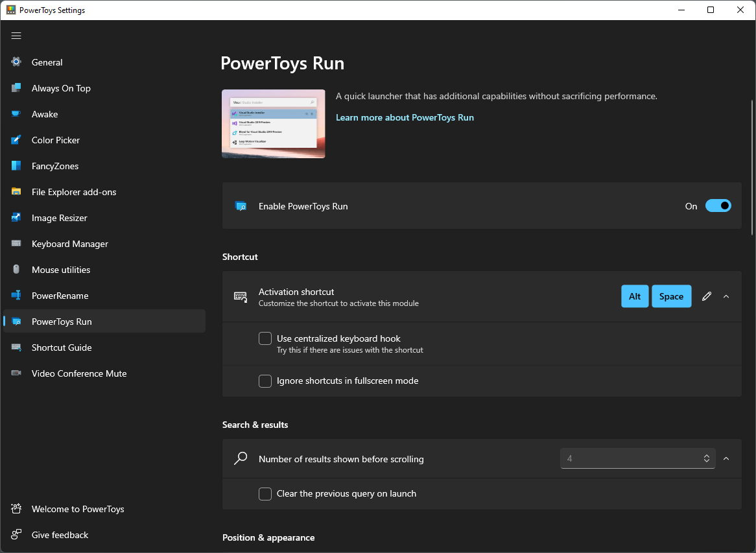Image resolution: width=756 pixels, height=553 pixels.
Task: Click the Position & appearance heading
Action: (x=268, y=537)
